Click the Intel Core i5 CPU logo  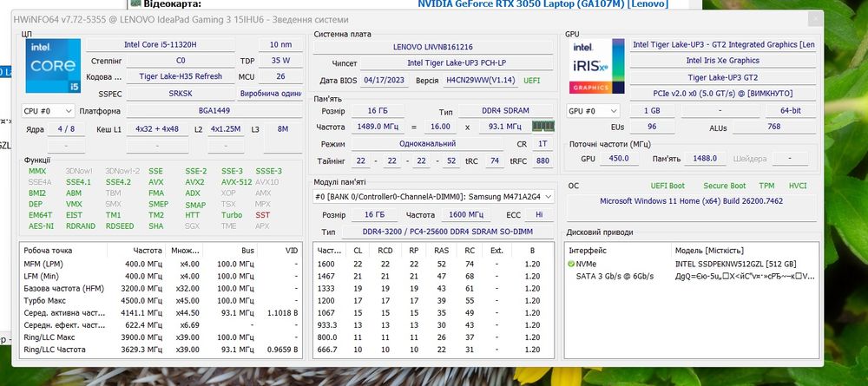[x=53, y=66]
